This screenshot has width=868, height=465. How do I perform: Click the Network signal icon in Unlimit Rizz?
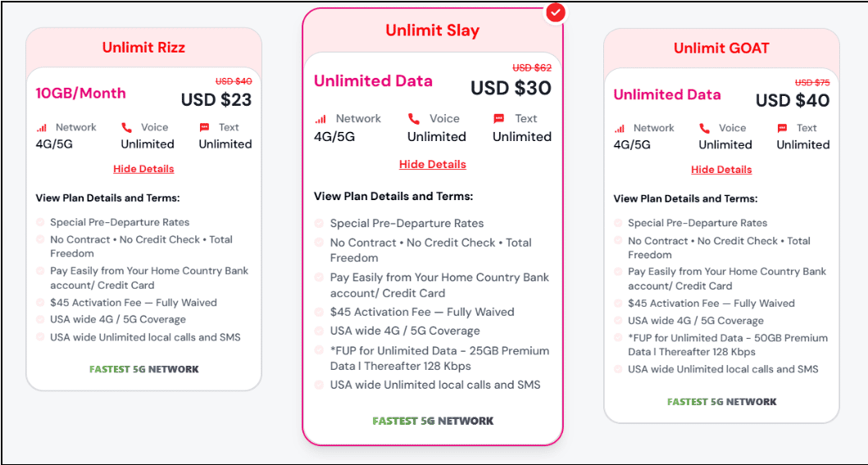(41, 128)
